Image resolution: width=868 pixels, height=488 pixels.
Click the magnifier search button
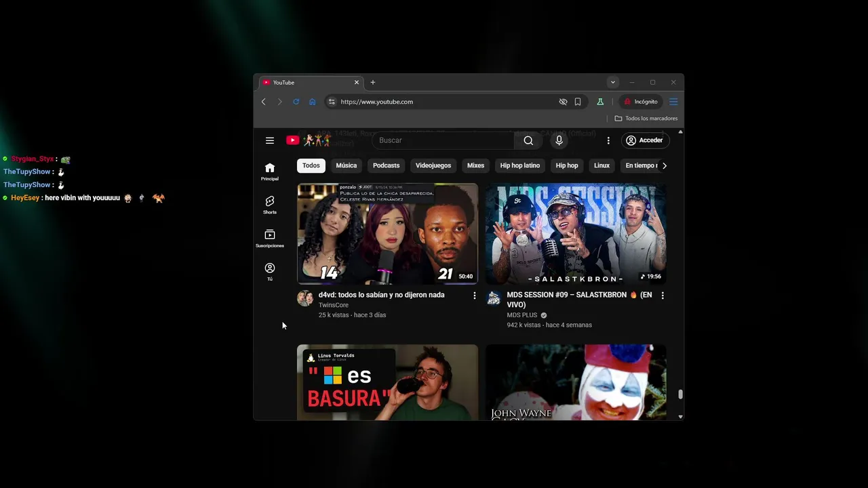528,140
